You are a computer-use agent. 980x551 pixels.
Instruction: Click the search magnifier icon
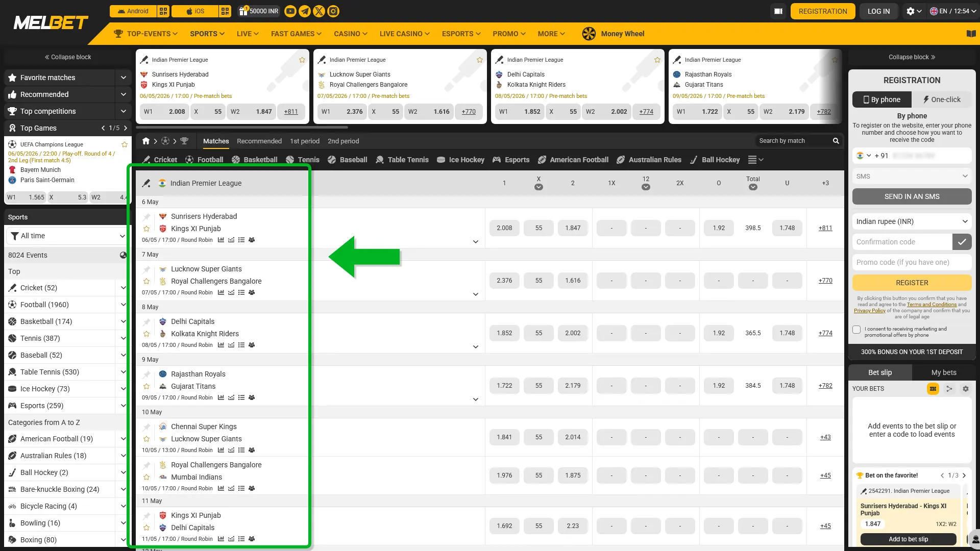click(x=836, y=141)
